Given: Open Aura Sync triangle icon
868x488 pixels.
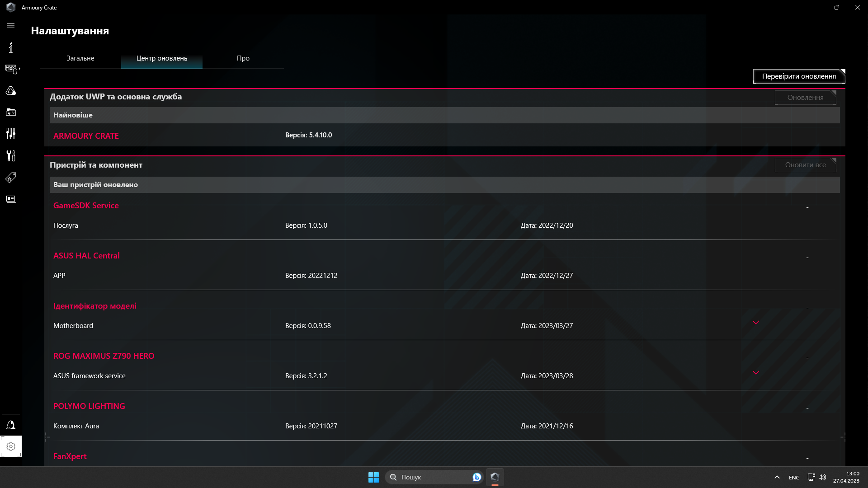Looking at the screenshot, I should pyautogui.click(x=11, y=91).
